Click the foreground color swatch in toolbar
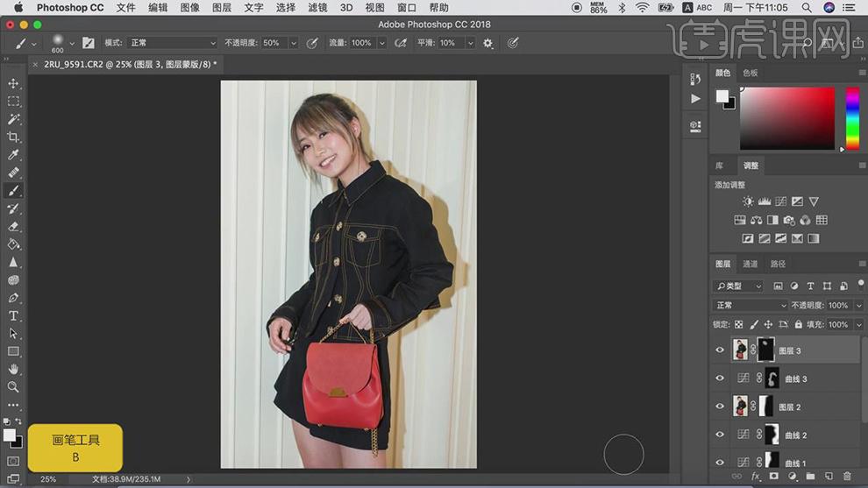Screen dimensions: 868x488 click(x=10, y=435)
